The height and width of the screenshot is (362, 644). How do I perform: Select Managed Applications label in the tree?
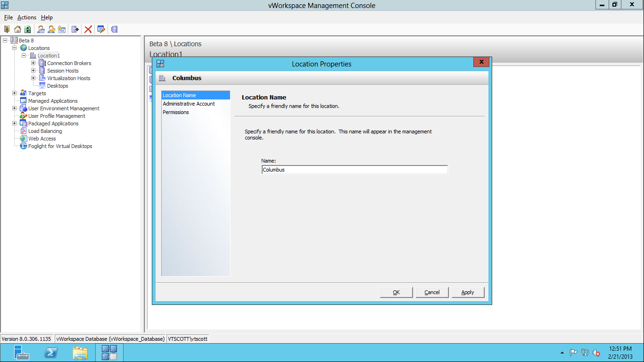click(53, 101)
